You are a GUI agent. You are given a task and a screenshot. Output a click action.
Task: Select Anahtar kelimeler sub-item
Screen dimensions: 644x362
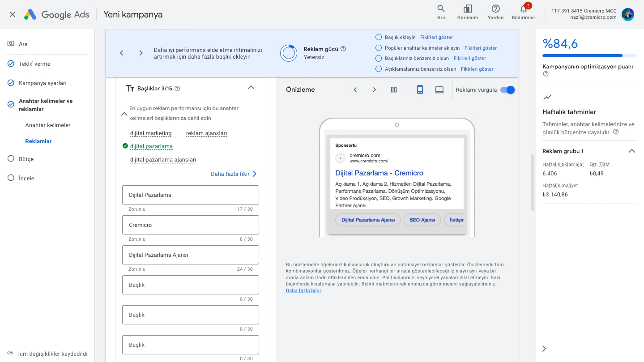click(x=48, y=125)
